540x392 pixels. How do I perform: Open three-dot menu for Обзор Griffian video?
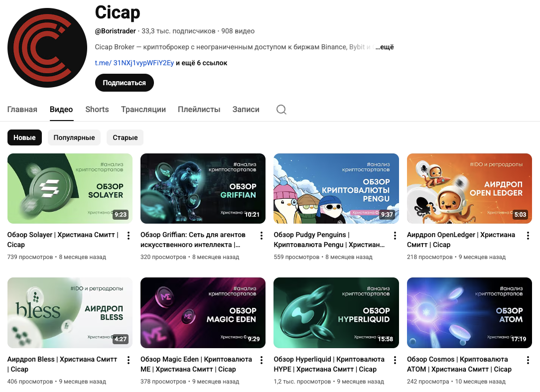[262, 236]
